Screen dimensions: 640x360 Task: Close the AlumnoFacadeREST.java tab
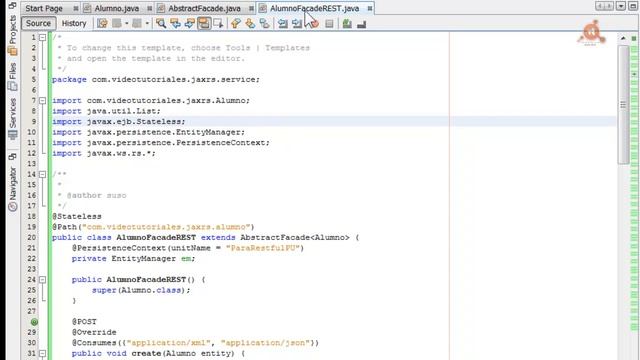tap(370, 8)
